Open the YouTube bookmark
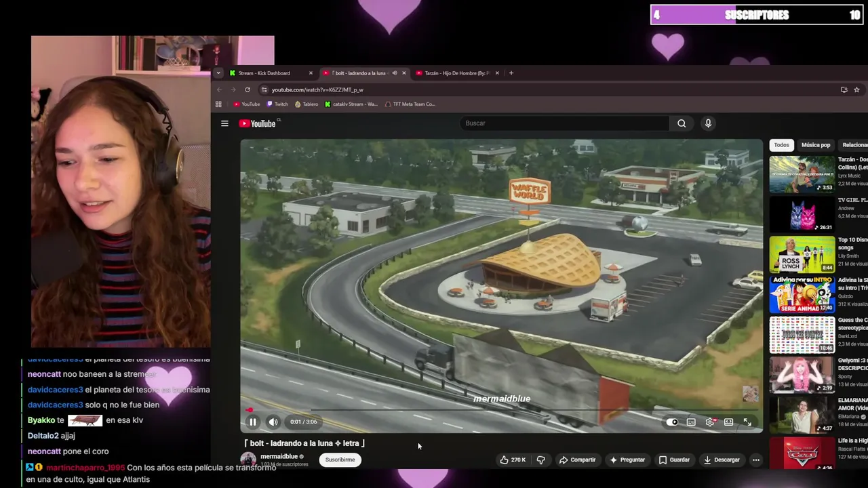The image size is (868, 488). pos(246,104)
